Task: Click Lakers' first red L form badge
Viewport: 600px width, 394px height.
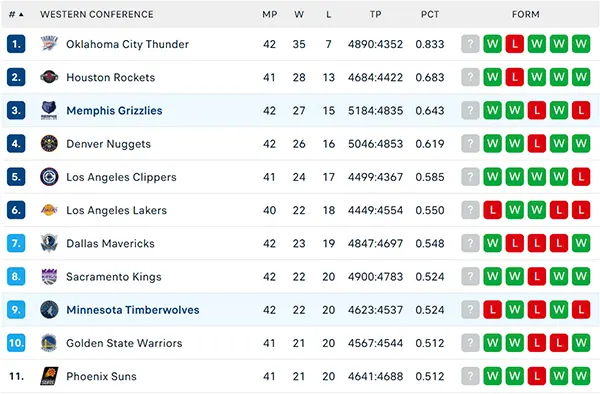Action: 492,210
